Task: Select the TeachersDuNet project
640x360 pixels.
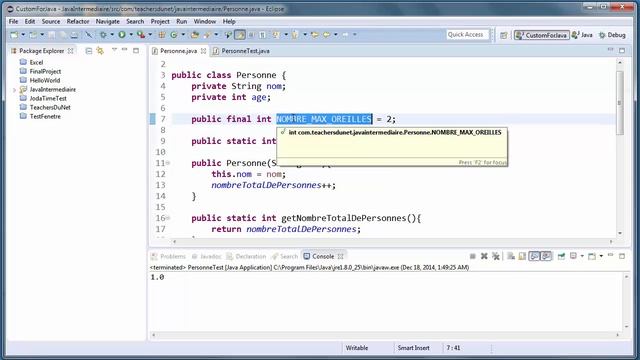Action: point(50,107)
